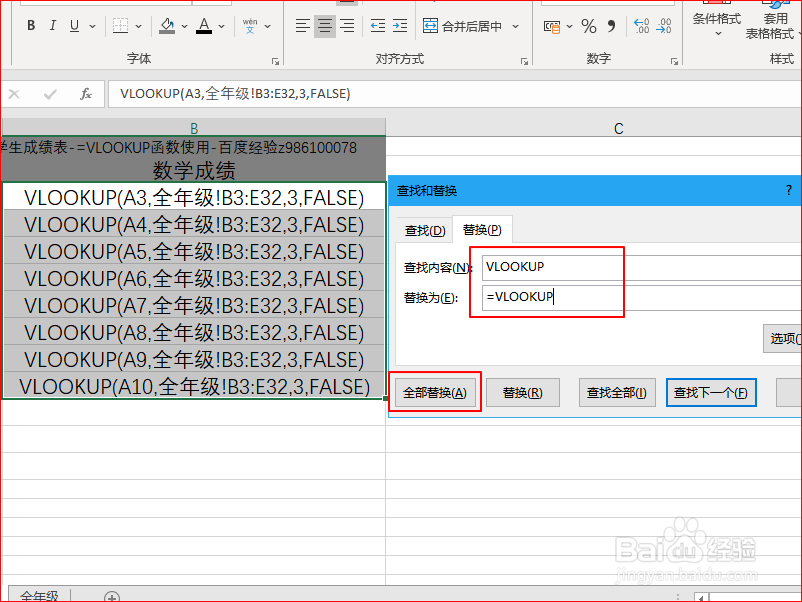Click inside the formula bar text

(235, 94)
